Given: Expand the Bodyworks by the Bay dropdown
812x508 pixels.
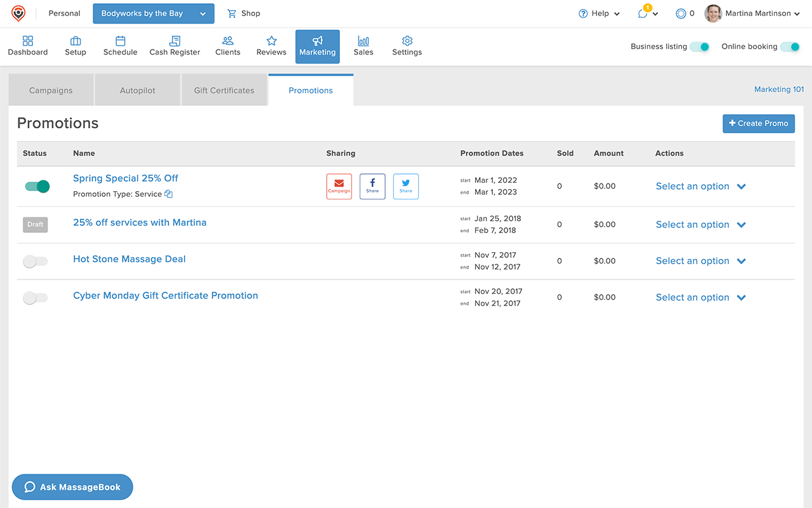Looking at the screenshot, I should click(x=154, y=13).
